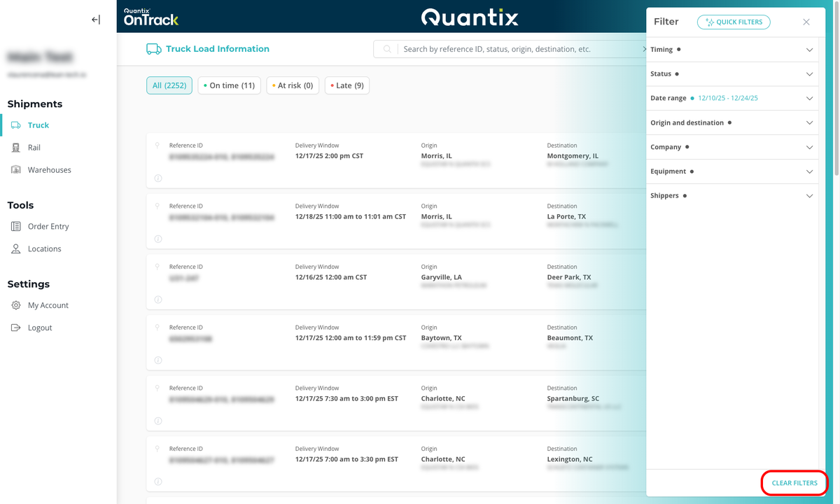Click the My Account gear icon
Screen dimensions: 840x504
16,306
